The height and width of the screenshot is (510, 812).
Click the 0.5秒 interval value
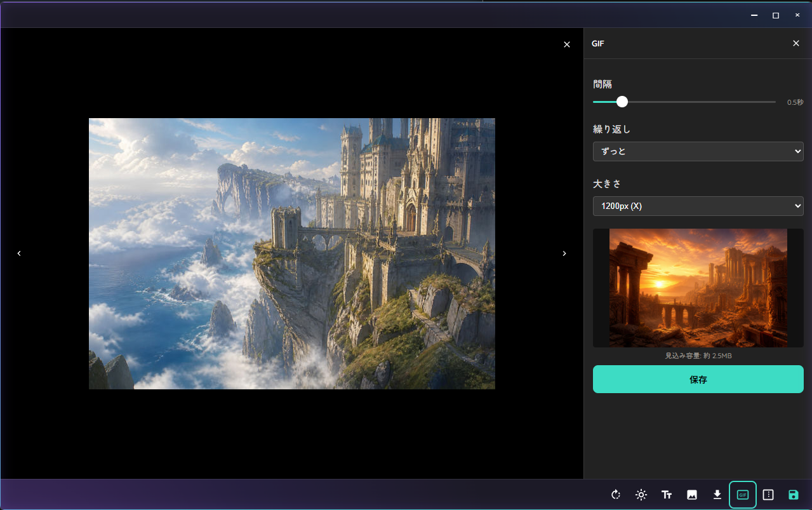(795, 102)
